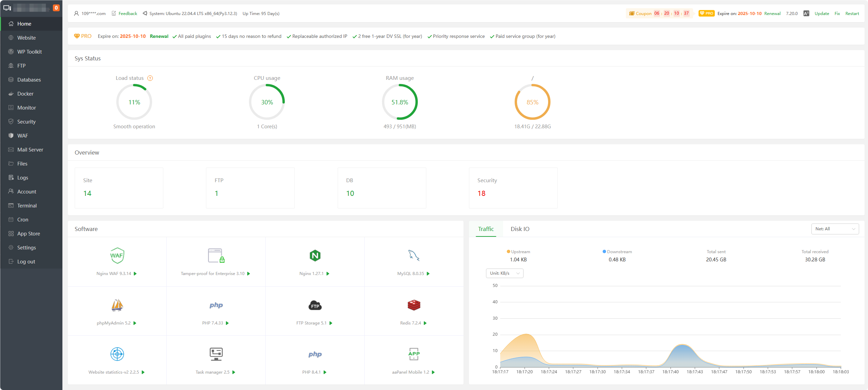Click the Update link in the header
868x390 pixels.
coord(822,14)
